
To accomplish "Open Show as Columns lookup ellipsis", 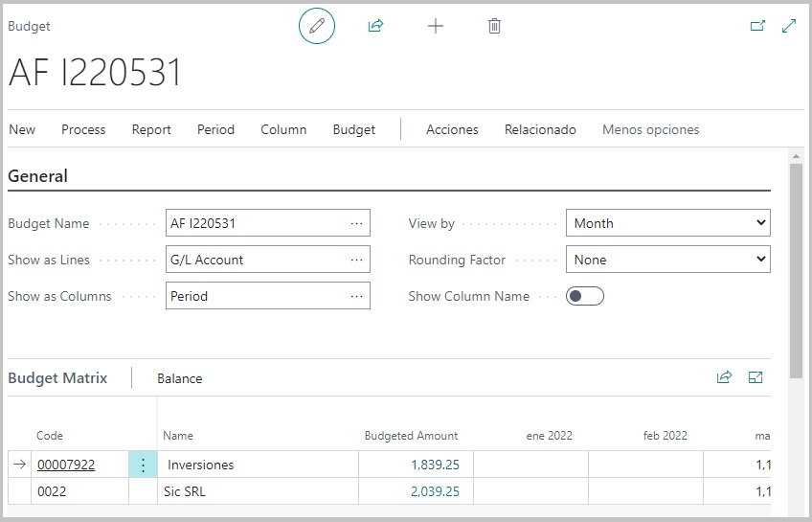I will (x=357, y=296).
